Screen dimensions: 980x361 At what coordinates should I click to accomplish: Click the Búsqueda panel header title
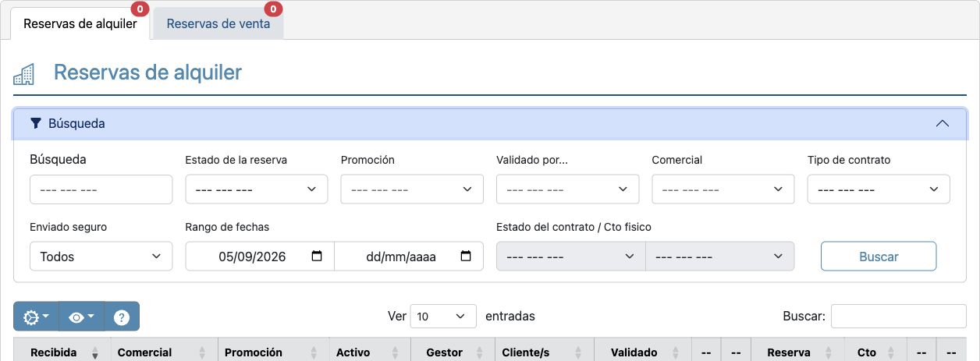[76, 123]
